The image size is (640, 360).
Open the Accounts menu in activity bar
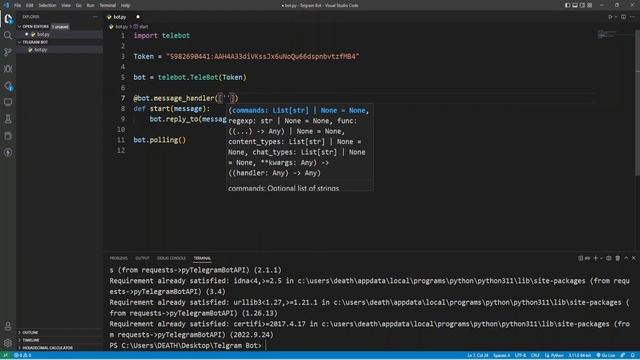[8, 327]
